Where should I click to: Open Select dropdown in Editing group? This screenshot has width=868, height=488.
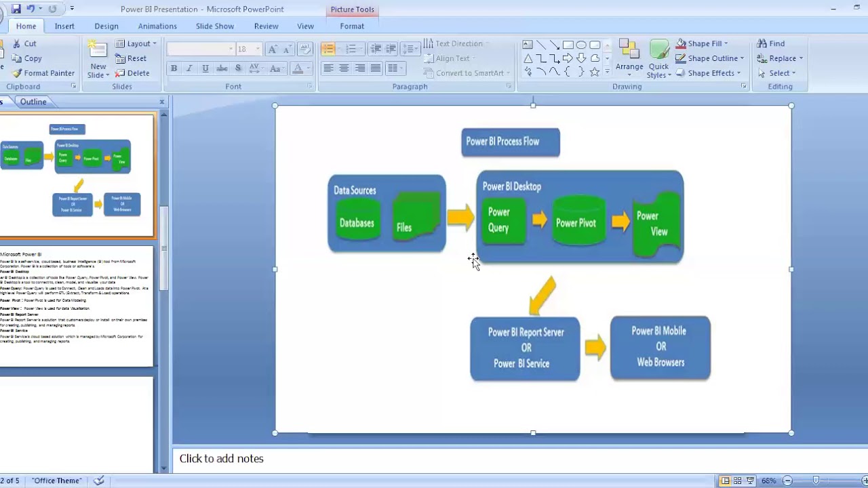(x=777, y=73)
